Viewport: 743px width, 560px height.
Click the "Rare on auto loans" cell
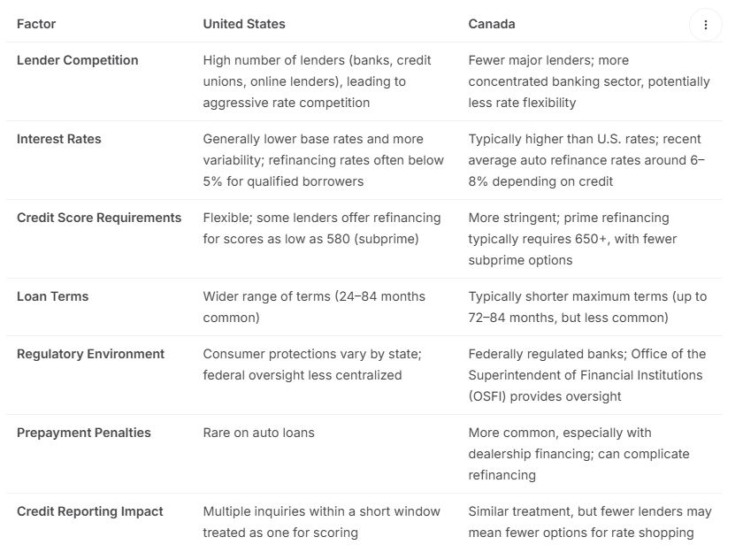pos(259,433)
